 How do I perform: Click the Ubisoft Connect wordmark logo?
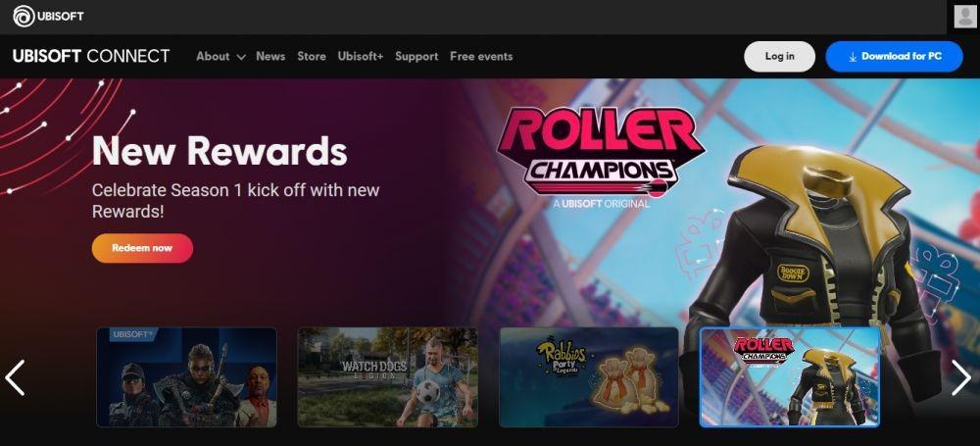pyautogui.click(x=91, y=56)
